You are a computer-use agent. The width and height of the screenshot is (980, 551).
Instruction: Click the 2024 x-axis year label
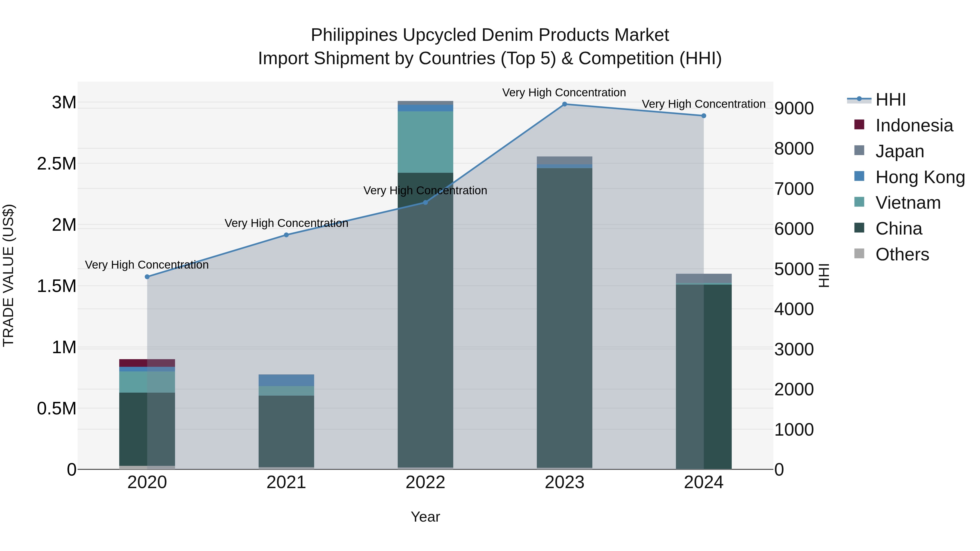tap(704, 482)
